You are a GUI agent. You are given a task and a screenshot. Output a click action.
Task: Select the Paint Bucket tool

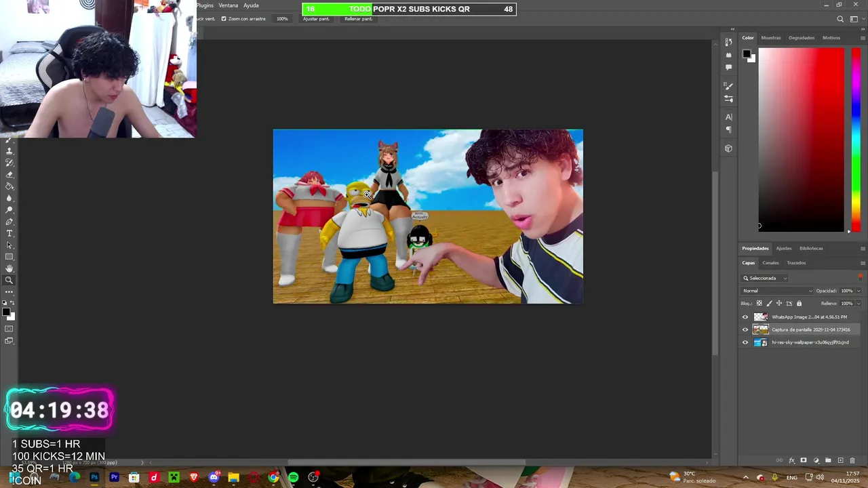pos(9,186)
